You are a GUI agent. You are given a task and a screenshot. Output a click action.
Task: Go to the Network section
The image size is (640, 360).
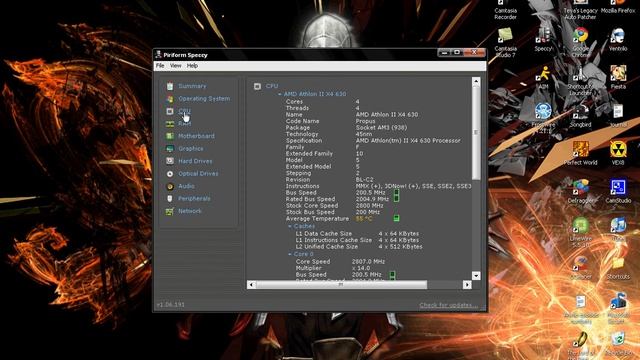point(190,211)
